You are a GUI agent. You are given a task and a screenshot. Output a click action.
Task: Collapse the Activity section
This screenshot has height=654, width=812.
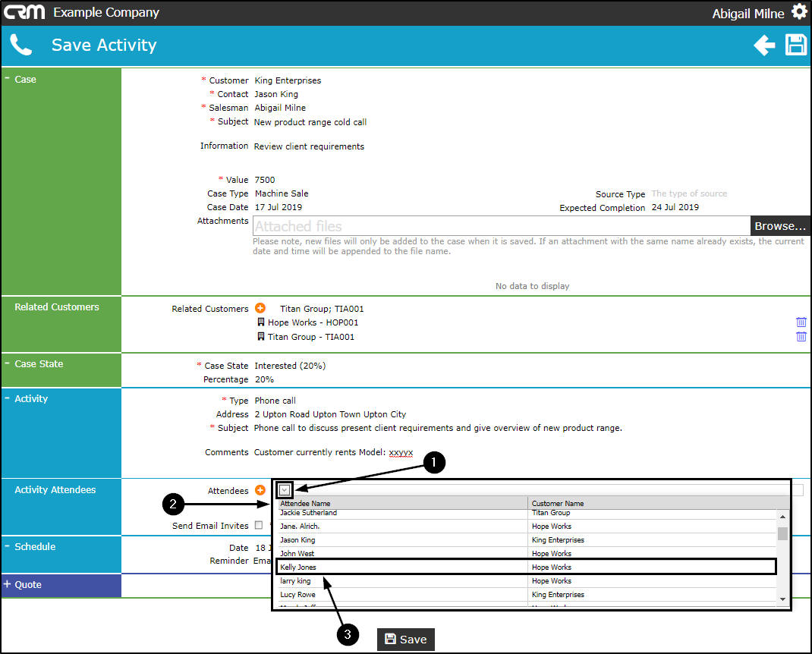(x=8, y=398)
